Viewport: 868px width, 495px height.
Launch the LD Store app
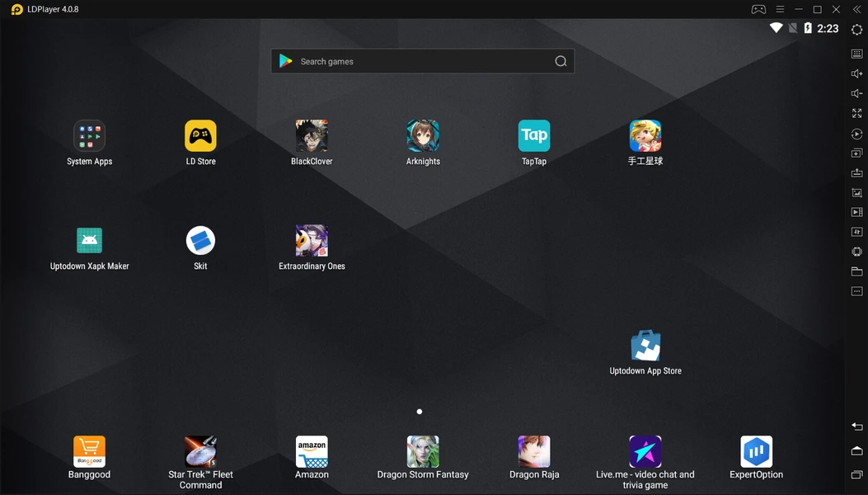pos(200,136)
